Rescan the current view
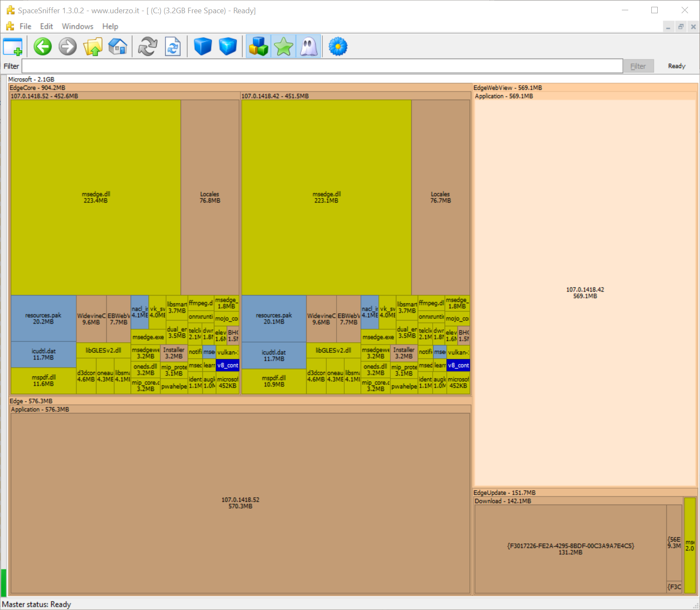 tap(173, 47)
